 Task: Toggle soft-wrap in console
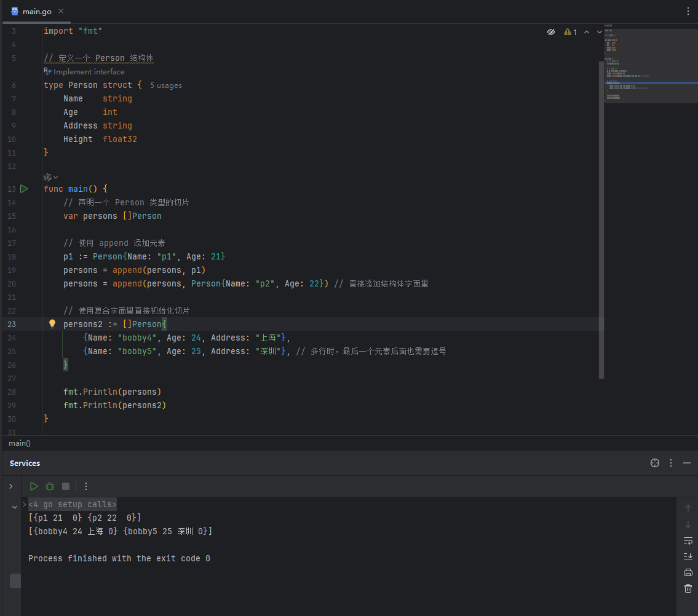(x=688, y=541)
